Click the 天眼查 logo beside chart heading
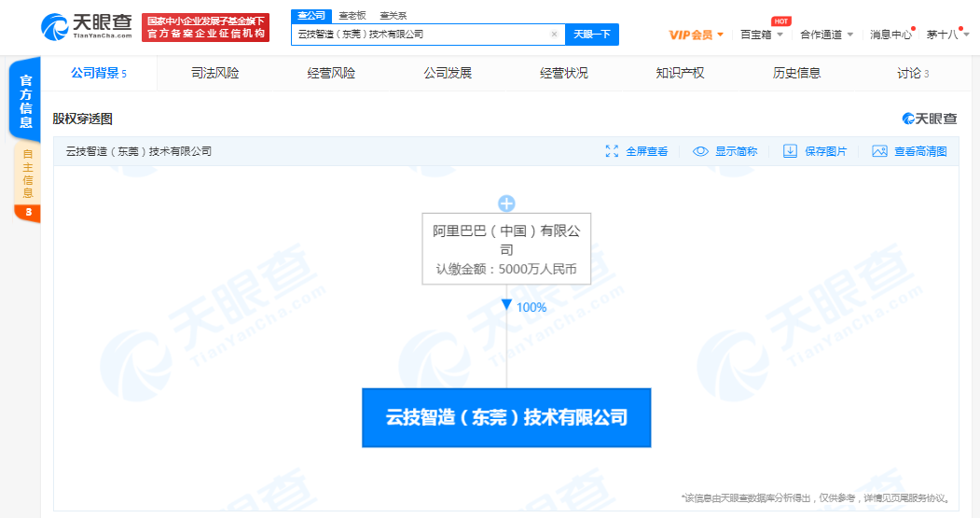 pos(930,119)
